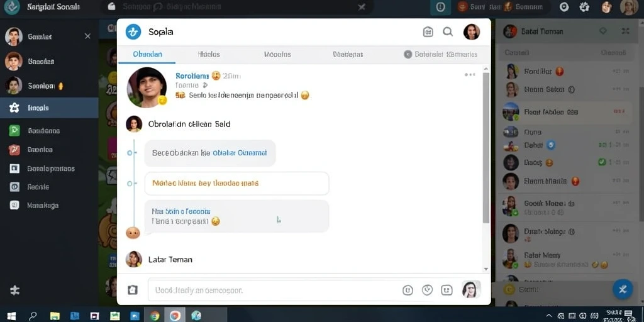Click the taskbar search icon
Viewport: 644px width, 322px height.
33,316
